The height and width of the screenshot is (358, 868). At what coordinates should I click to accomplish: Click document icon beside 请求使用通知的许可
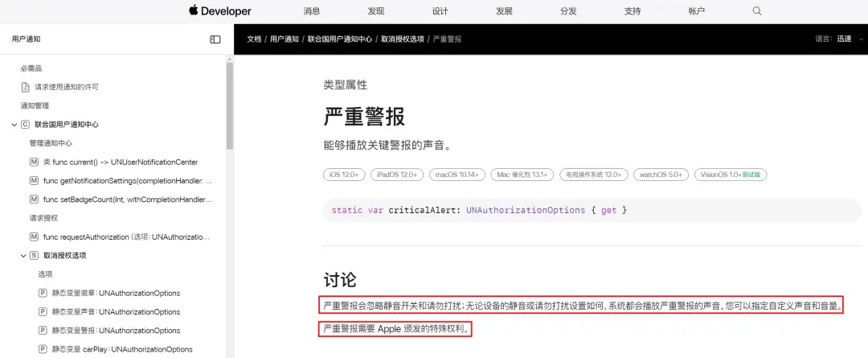tap(25, 87)
